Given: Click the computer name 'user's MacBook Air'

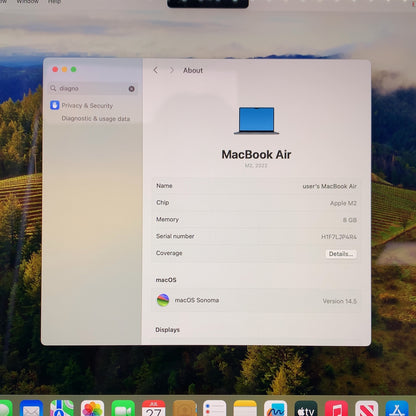Looking at the screenshot, I should click(x=329, y=186).
